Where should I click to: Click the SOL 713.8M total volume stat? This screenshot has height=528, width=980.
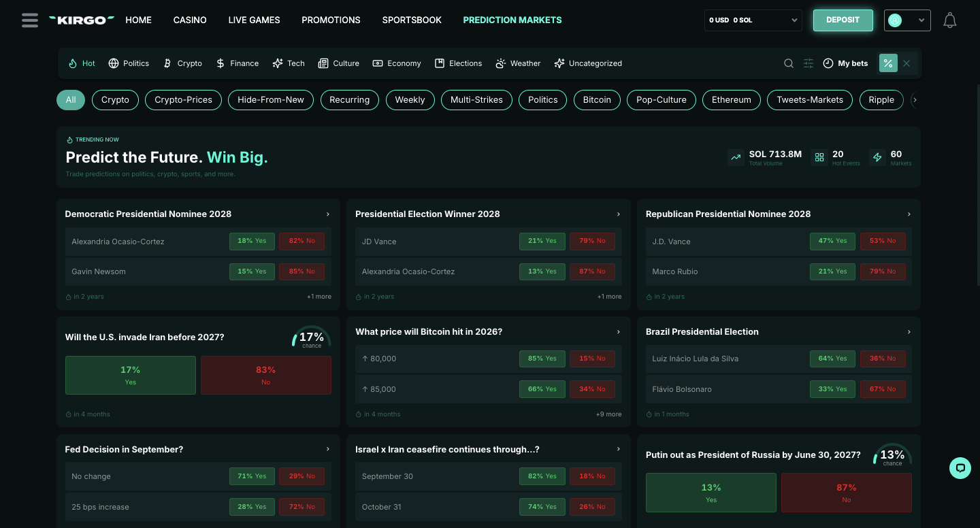(765, 157)
